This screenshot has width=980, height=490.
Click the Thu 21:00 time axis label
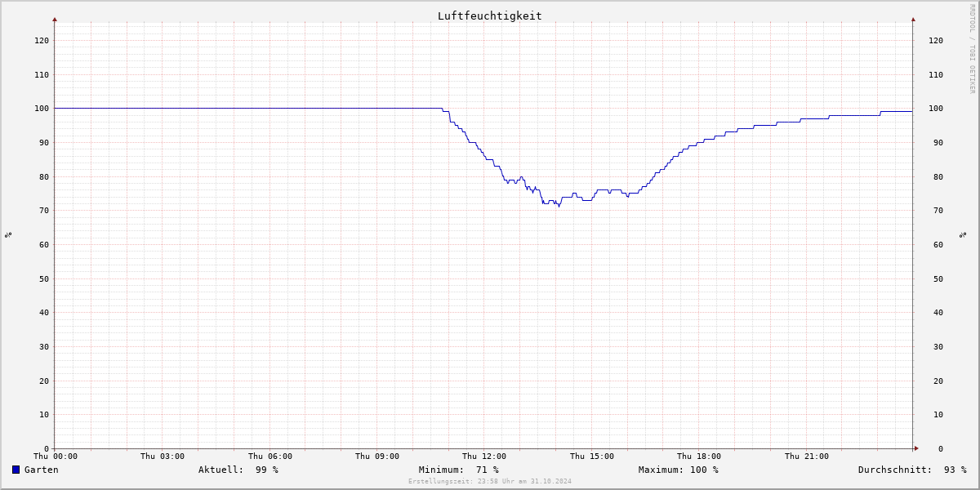click(x=807, y=457)
